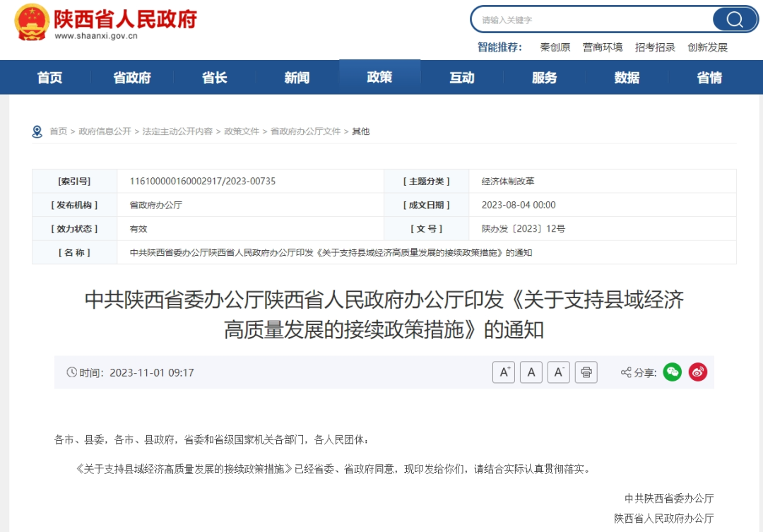Click the 秦创原 recommended link
Viewport: 763px width, 532px height.
coord(555,47)
